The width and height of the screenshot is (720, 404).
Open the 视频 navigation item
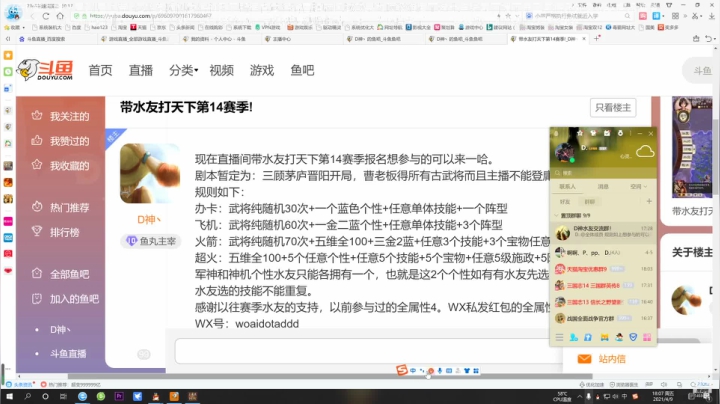click(x=221, y=70)
